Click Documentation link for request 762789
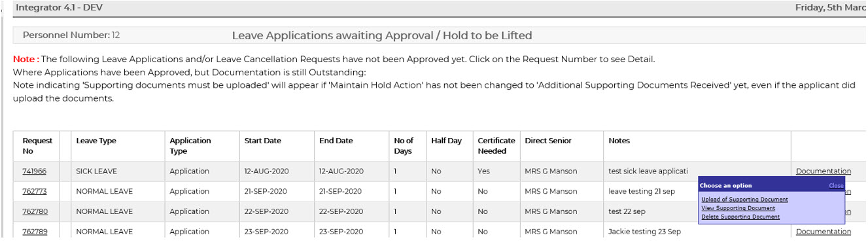The height and width of the screenshot is (248, 868). tap(824, 232)
